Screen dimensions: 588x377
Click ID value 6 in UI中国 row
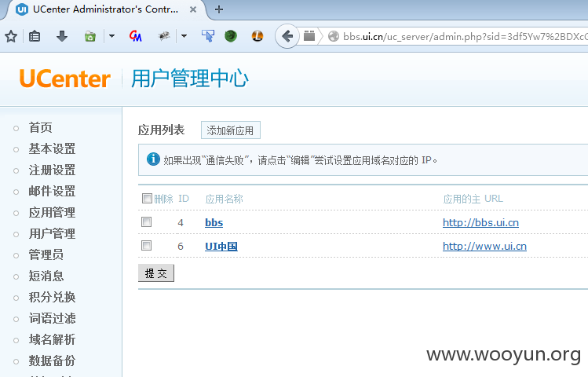(x=181, y=247)
